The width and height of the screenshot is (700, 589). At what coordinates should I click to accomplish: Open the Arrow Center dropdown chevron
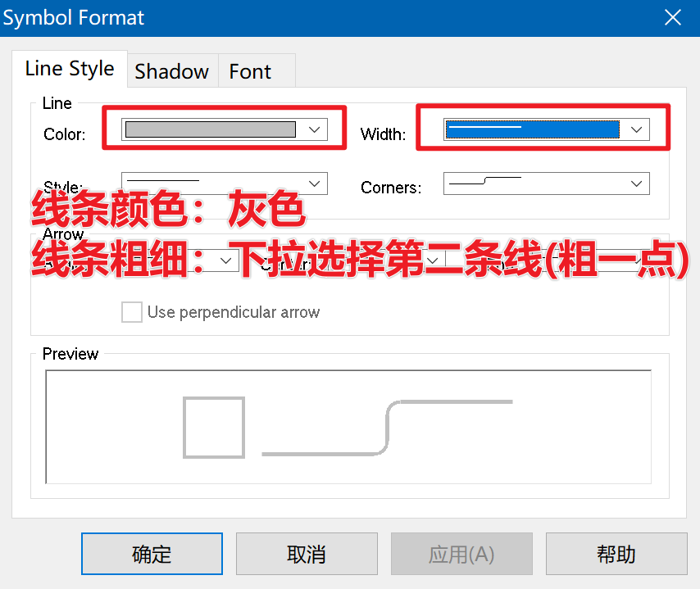tap(432, 261)
